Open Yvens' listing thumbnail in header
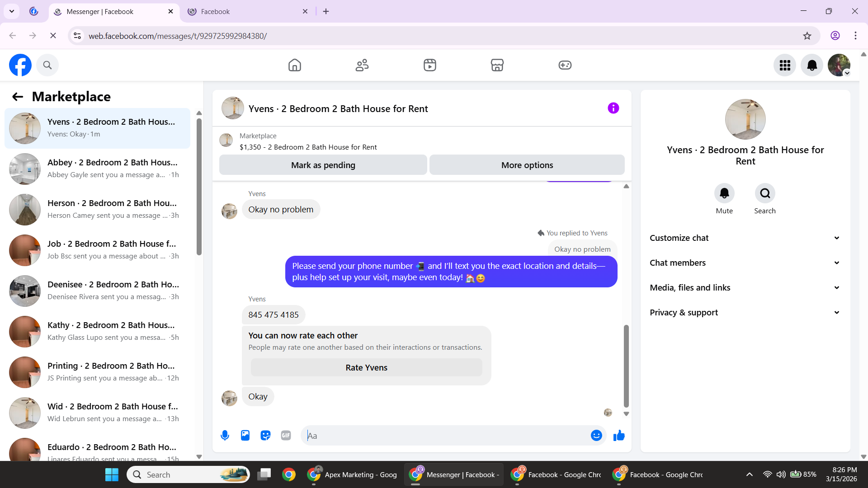The width and height of the screenshot is (868, 488). click(233, 108)
